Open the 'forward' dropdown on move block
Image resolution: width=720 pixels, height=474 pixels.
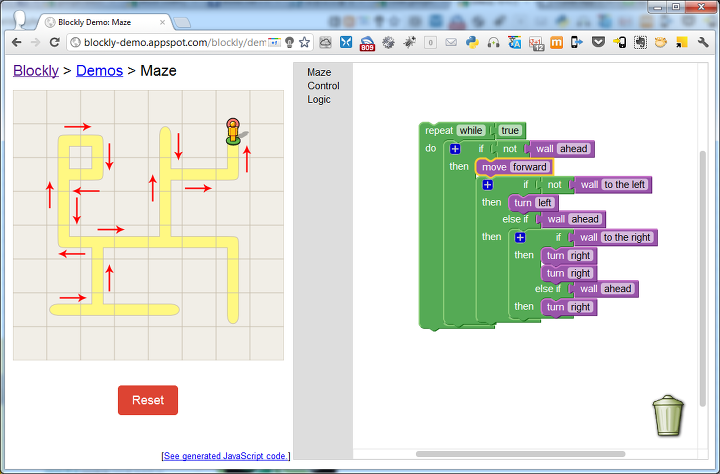pyautogui.click(x=530, y=167)
